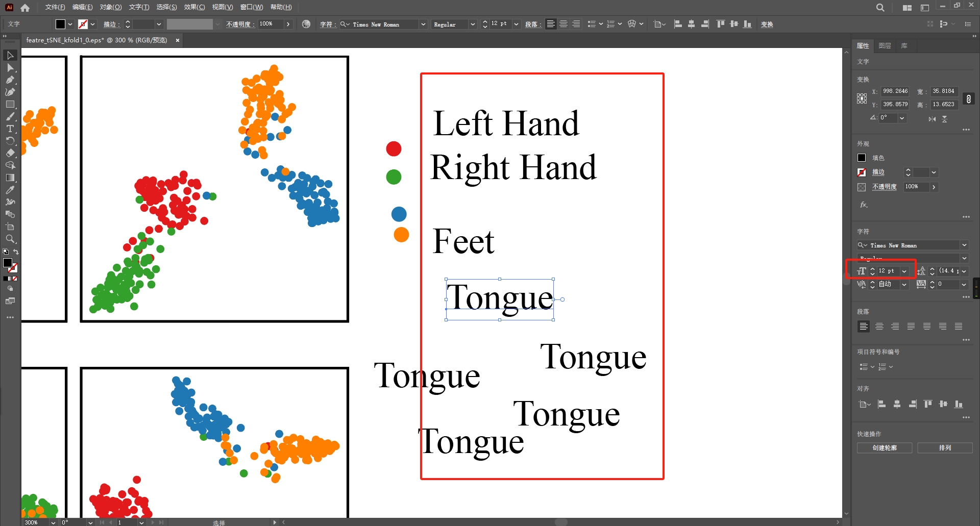980x526 pixels.
Task: Open the Edit Toolbar ellipsis
Action: (10, 317)
